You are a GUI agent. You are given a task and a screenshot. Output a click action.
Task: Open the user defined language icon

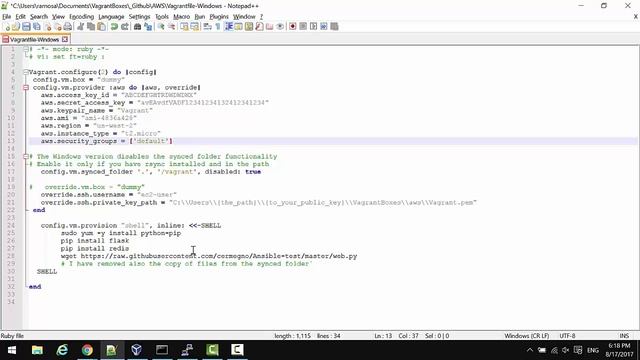[239, 27]
